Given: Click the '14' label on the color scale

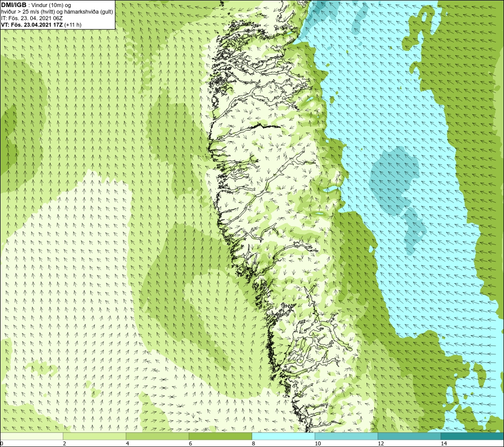Looking at the screenshot, I should [x=444, y=444].
